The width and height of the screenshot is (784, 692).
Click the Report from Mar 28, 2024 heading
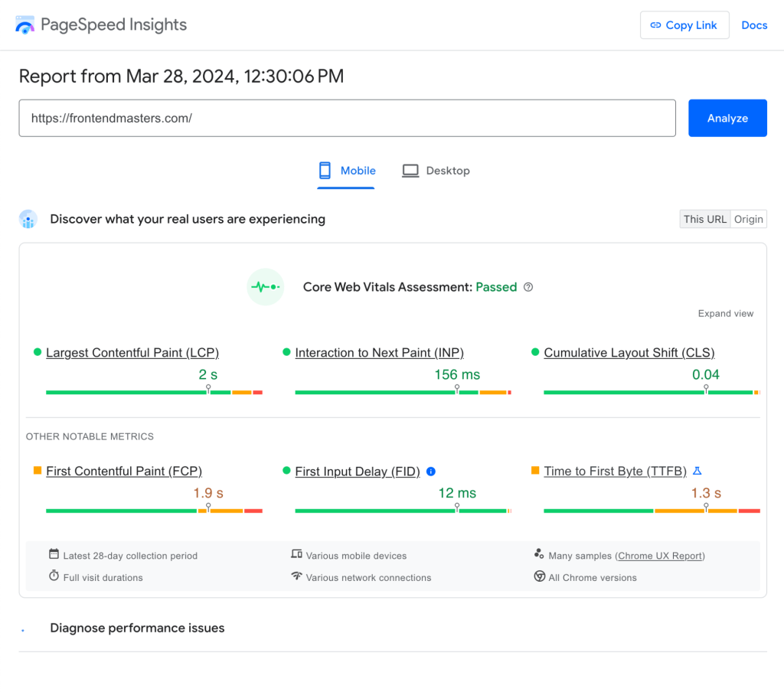coord(181,77)
